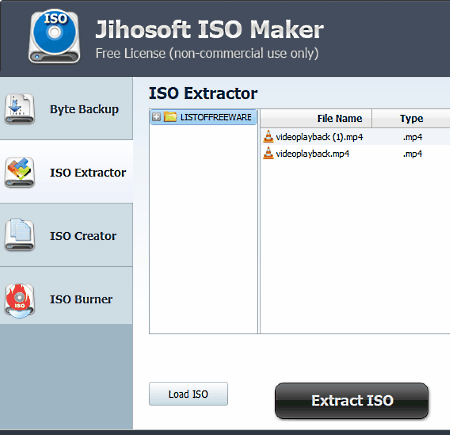Sort by the File Name column header

pyautogui.click(x=316, y=118)
